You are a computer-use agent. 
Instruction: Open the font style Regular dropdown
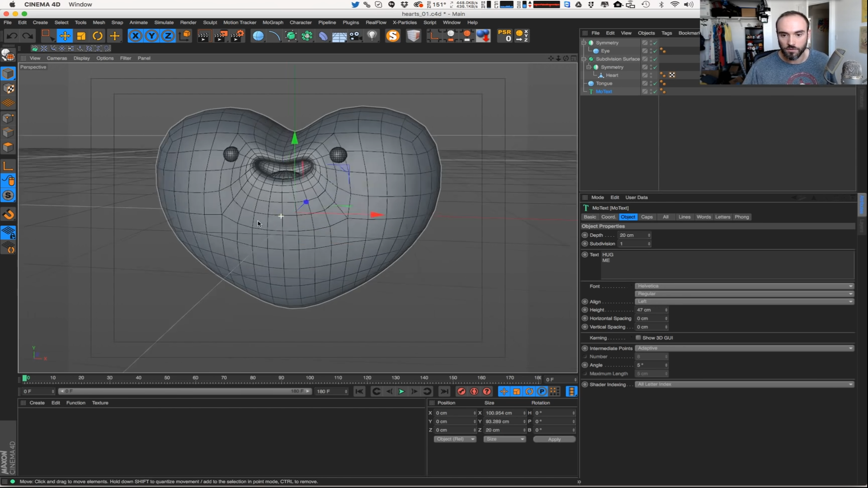[x=745, y=294]
